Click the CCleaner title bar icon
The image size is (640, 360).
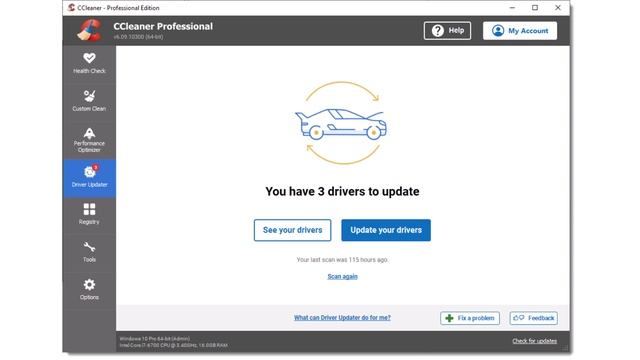click(x=71, y=8)
